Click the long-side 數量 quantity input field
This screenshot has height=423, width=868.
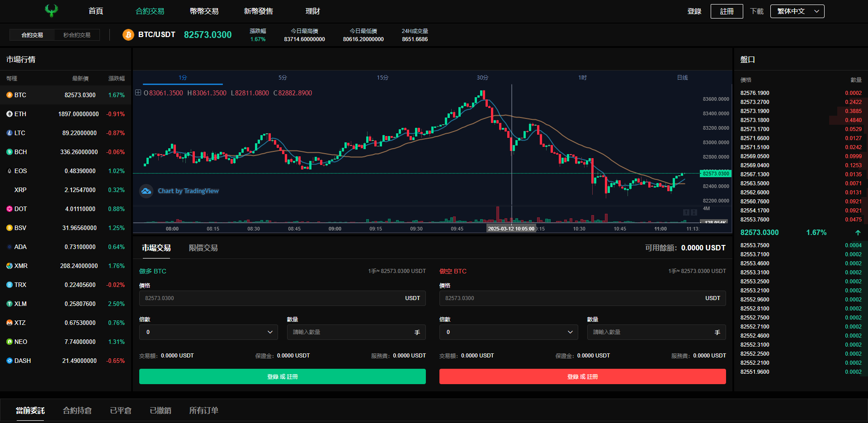coord(356,332)
